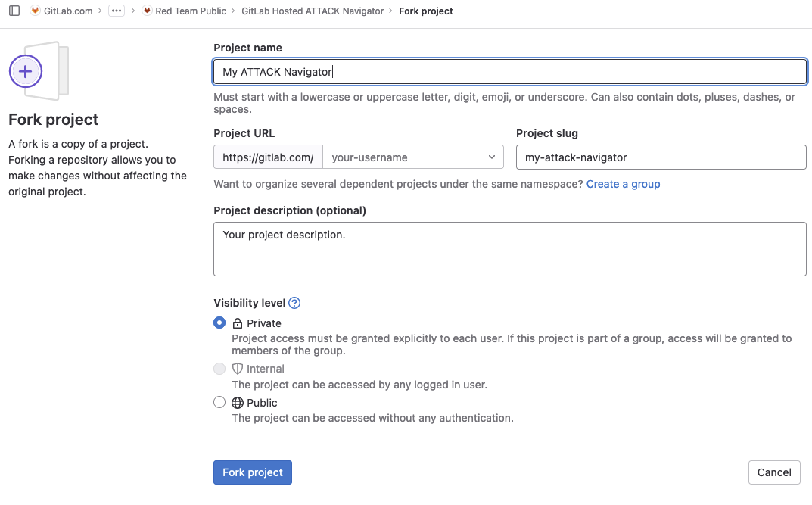Select the Public visibility radio button
This screenshot has width=812, height=505.
pyautogui.click(x=219, y=402)
